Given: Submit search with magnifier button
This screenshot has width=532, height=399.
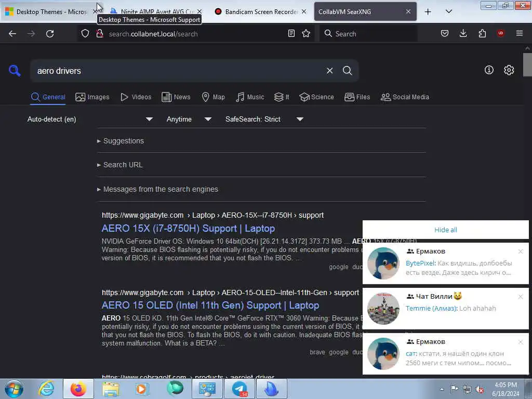Looking at the screenshot, I should tap(347, 71).
